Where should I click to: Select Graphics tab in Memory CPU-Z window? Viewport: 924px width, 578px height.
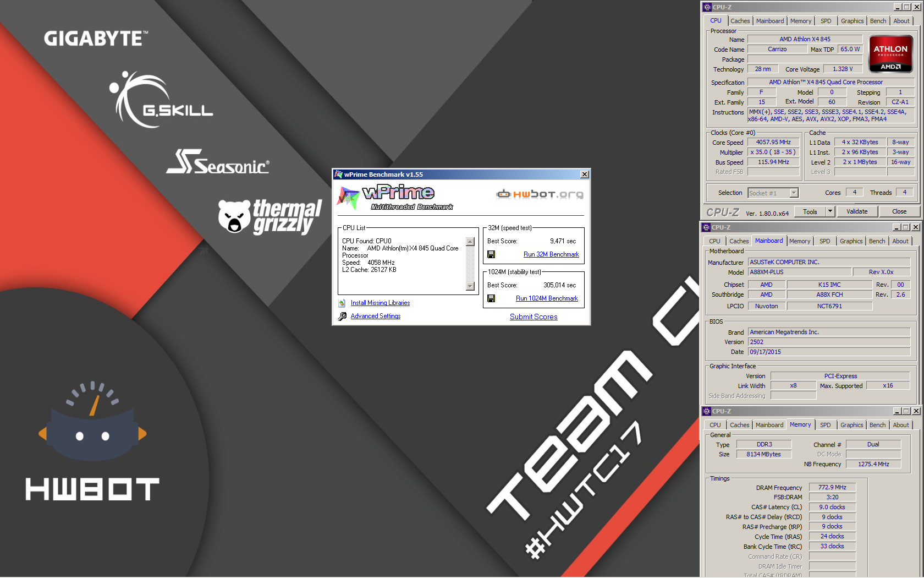[x=851, y=425]
